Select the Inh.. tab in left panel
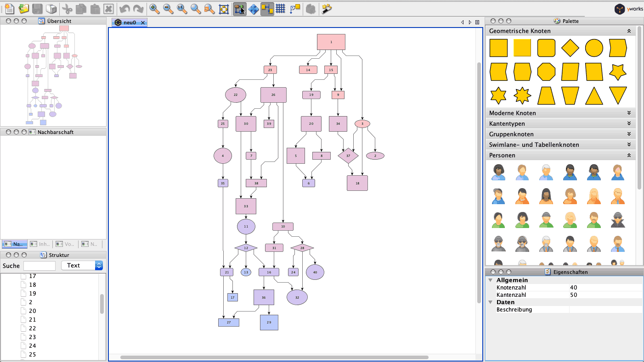644x362 pixels. tap(40, 245)
